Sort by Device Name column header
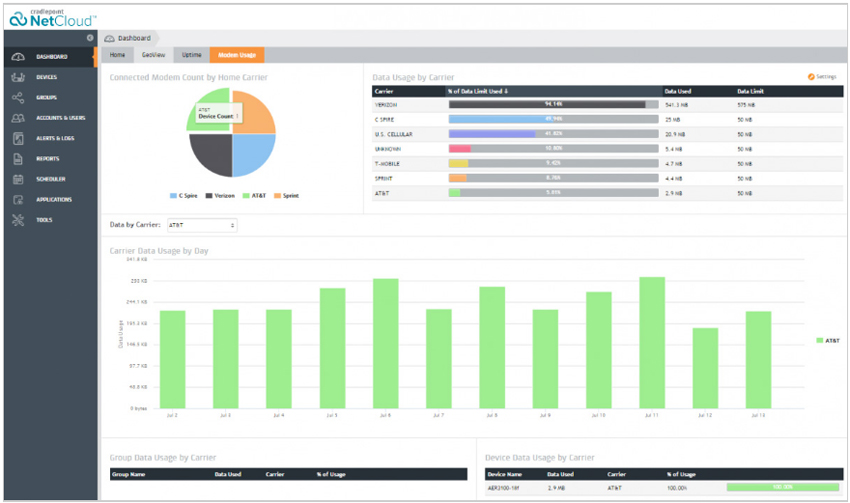This screenshot has height=503, width=850. (505, 474)
